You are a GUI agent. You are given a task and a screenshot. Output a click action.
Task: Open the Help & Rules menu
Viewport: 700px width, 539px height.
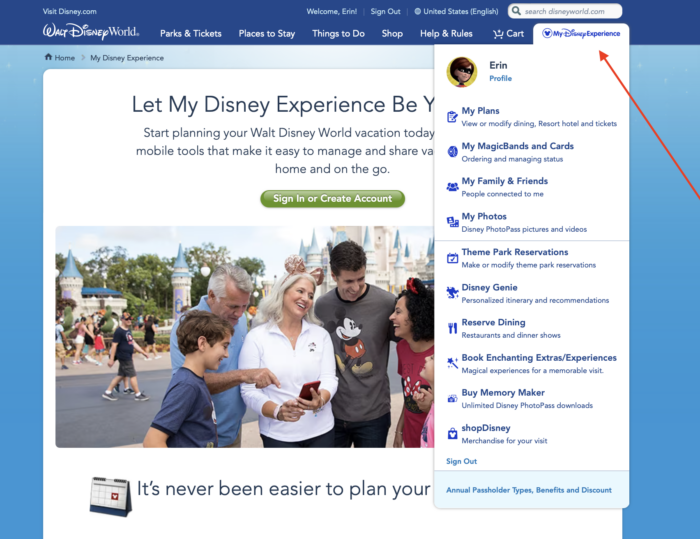(x=446, y=33)
